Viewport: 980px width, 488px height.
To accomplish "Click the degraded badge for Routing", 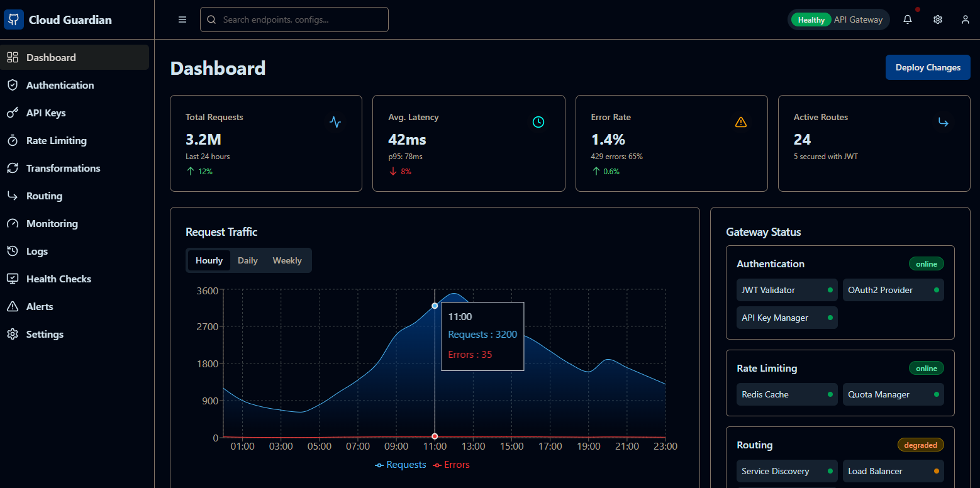I will (x=921, y=445).
